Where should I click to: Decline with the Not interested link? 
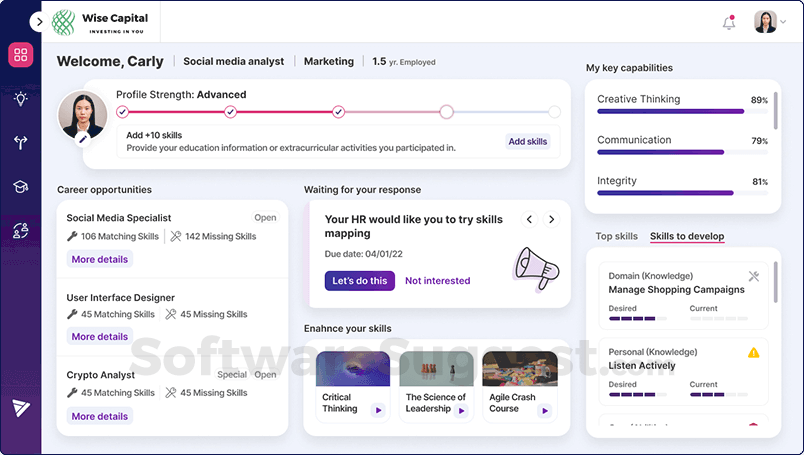tap(437, 281)
